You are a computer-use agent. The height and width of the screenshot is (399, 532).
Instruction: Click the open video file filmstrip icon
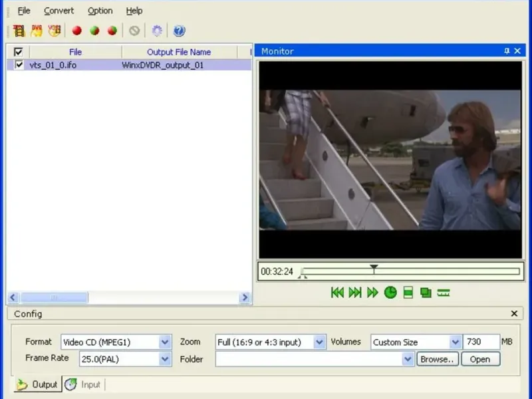[19, 31]
